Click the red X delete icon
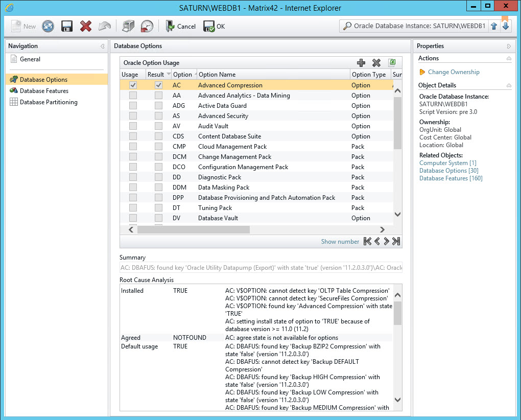The image size is (521, 420). 86,26
